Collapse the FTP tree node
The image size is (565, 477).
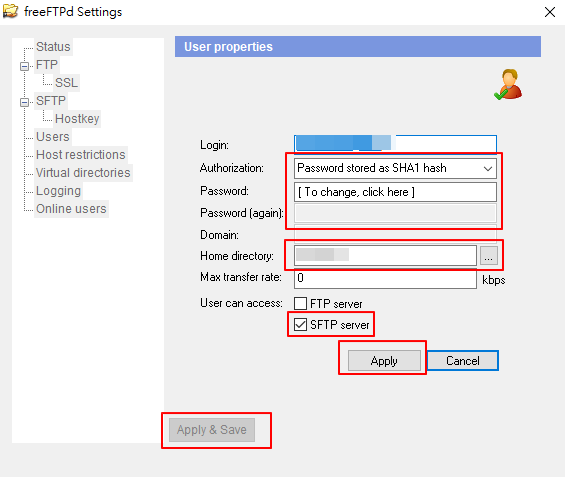point(24,66)
